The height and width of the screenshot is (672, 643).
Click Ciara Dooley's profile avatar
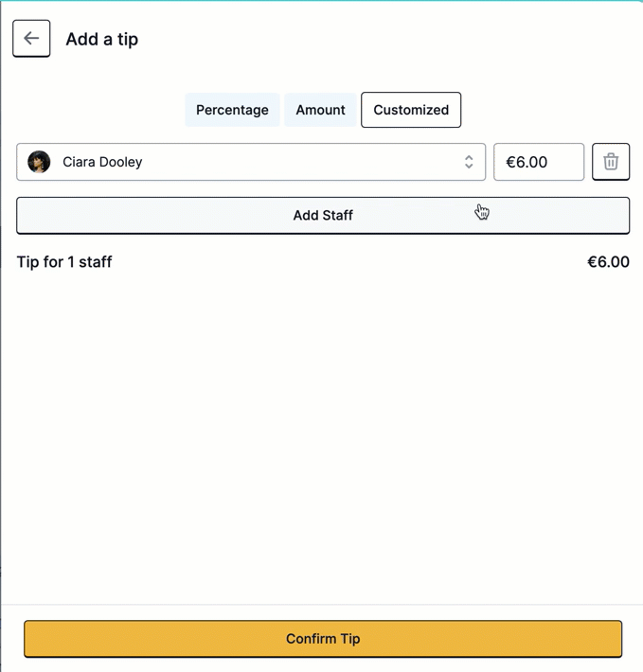[x=39, y=162]
